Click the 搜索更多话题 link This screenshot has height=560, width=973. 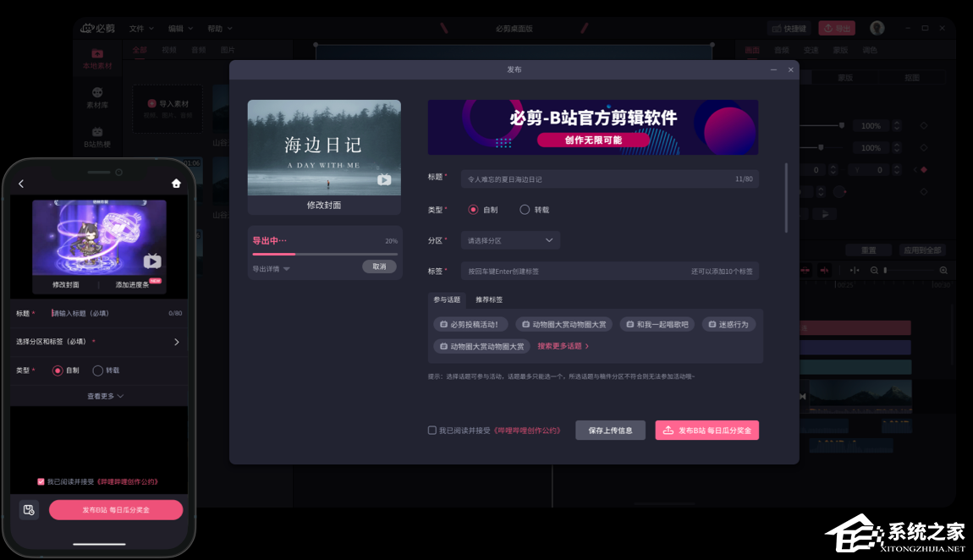pos(561,346)
